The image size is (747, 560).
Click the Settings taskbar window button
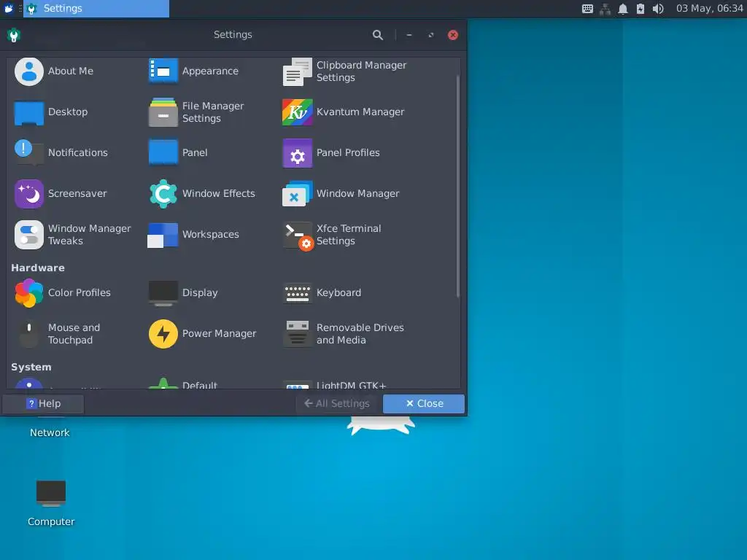pos(96,9)
